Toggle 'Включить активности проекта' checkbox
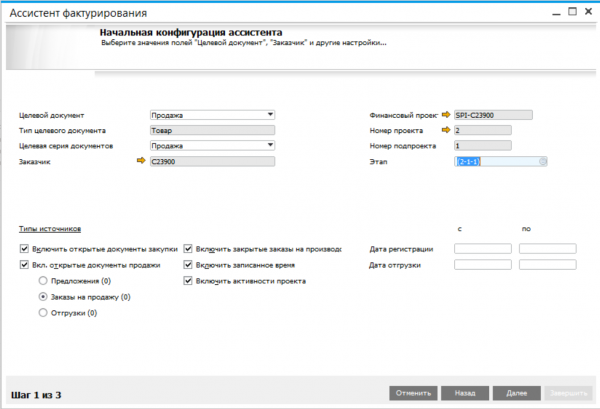 pos(188,281)
